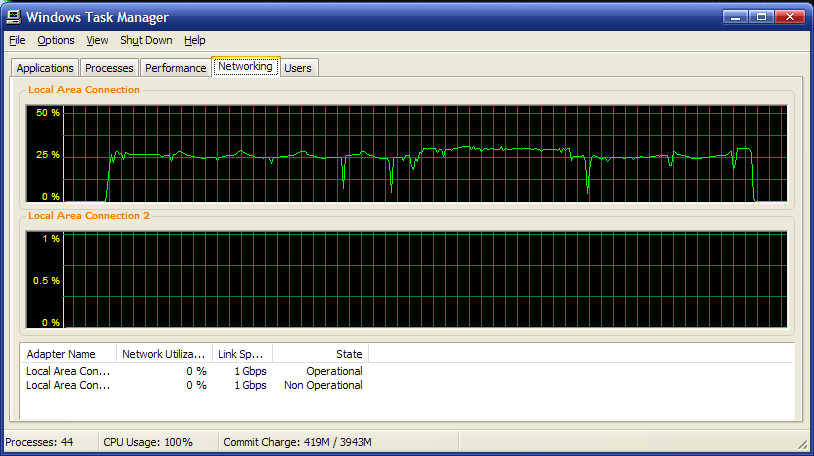Click the Local Area Connection utilization graph
The height and width of the screenshot is (456, 814).
406,154
